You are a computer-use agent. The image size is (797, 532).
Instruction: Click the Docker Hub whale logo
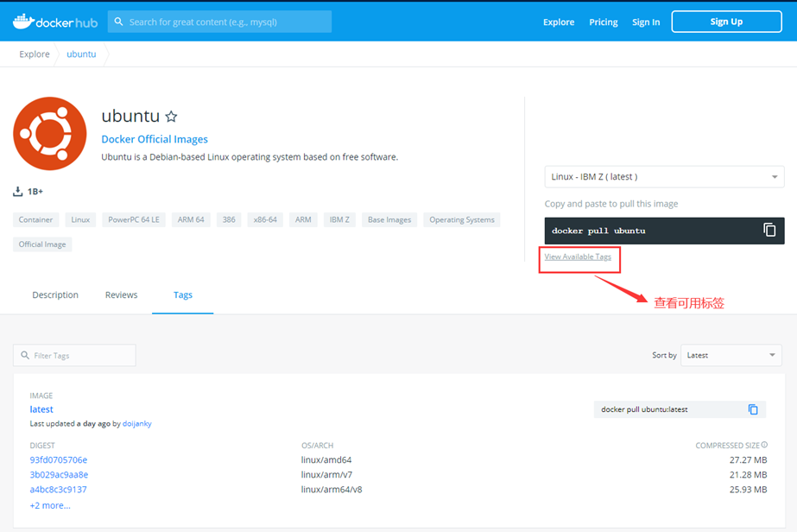tap(23, 22)
